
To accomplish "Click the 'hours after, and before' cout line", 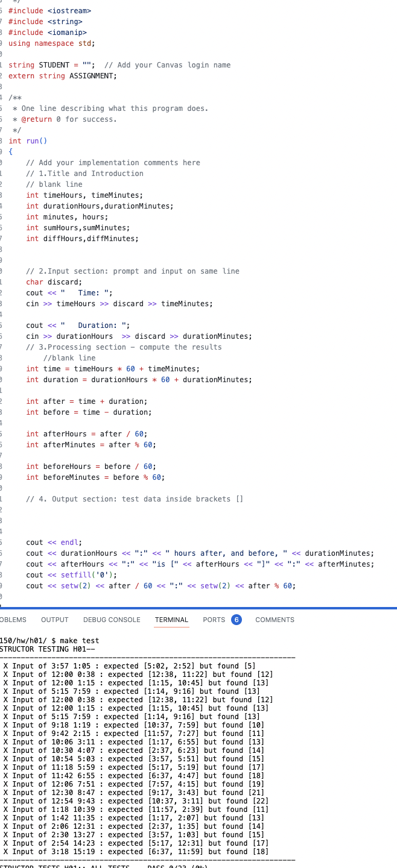I will (200, 553).
